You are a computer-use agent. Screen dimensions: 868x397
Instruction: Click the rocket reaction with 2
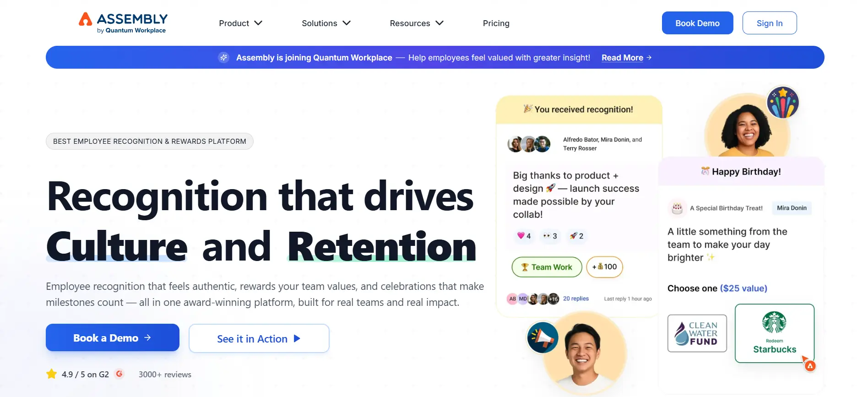[576, 236]
